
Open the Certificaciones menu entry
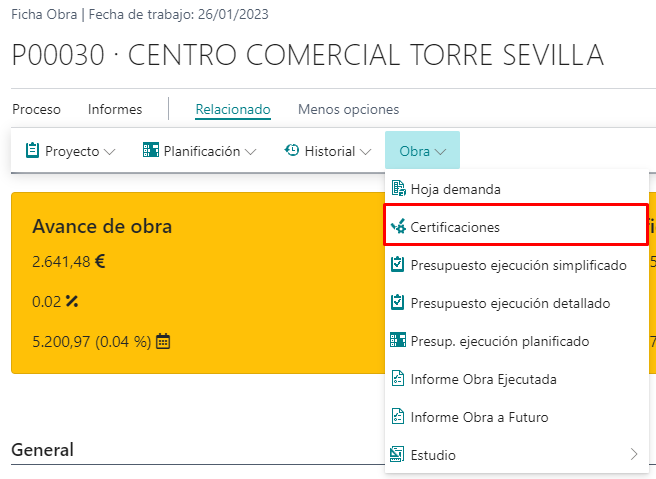pos(517,227)
